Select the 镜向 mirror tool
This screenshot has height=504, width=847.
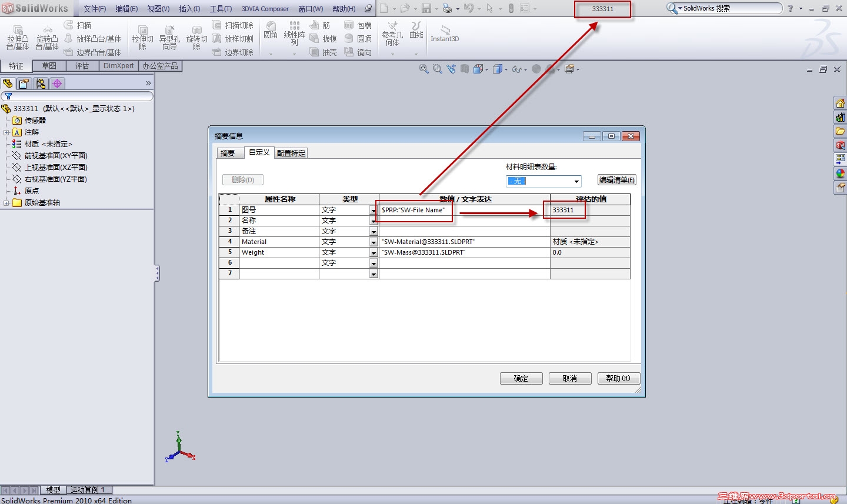pyautogui.click(x=358, y=52)
